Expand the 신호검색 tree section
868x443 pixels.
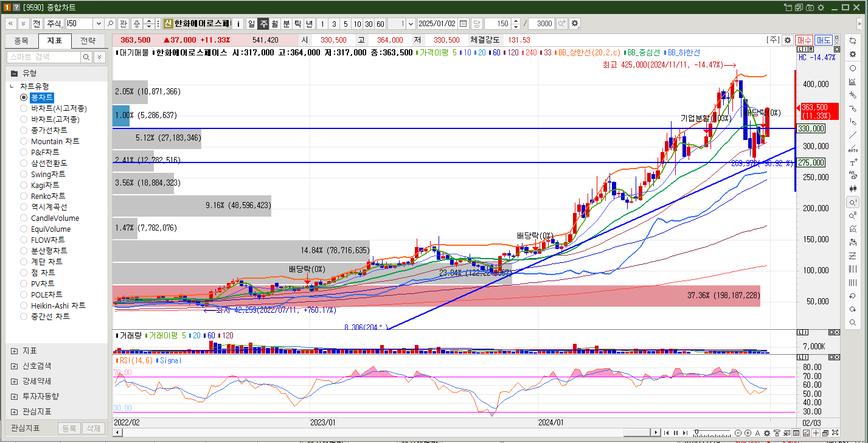pyautogui.click(x=14, y=366)
